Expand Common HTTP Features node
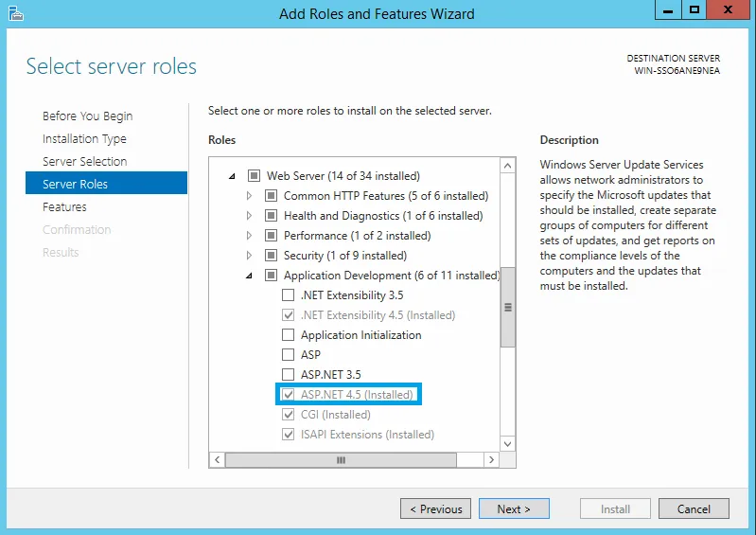This screenshot has width=756, height=535. (x=250, y=196)
